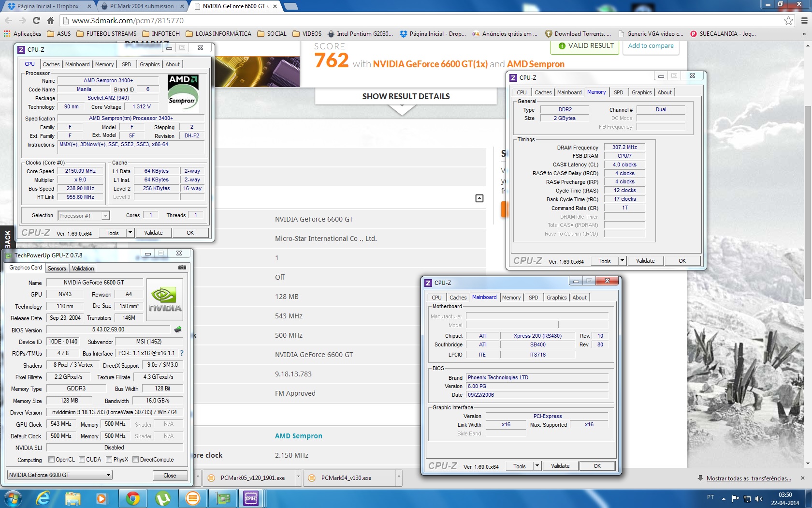
Task: Open the bus interface help question mark
Action: (x=182, y=353)
